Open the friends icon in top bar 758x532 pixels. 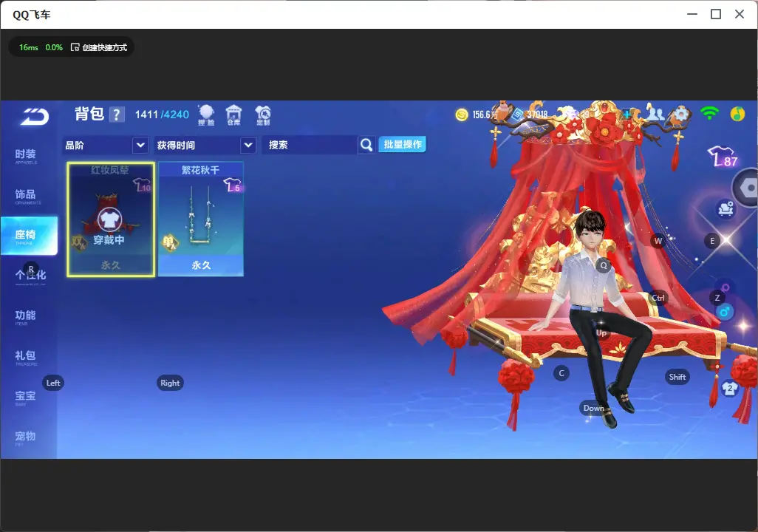(655, 114)
